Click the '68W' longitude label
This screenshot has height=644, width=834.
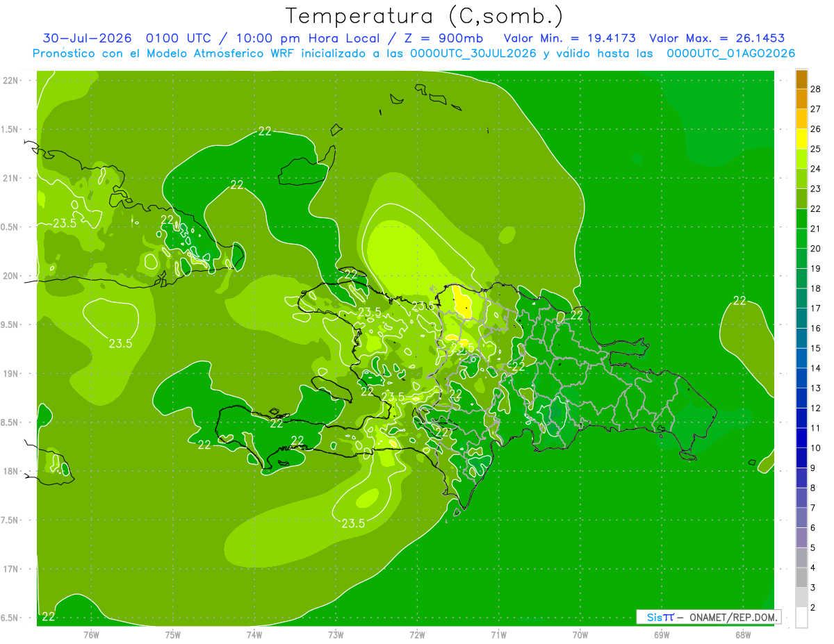pyautogui.click(x=742, y=634)
